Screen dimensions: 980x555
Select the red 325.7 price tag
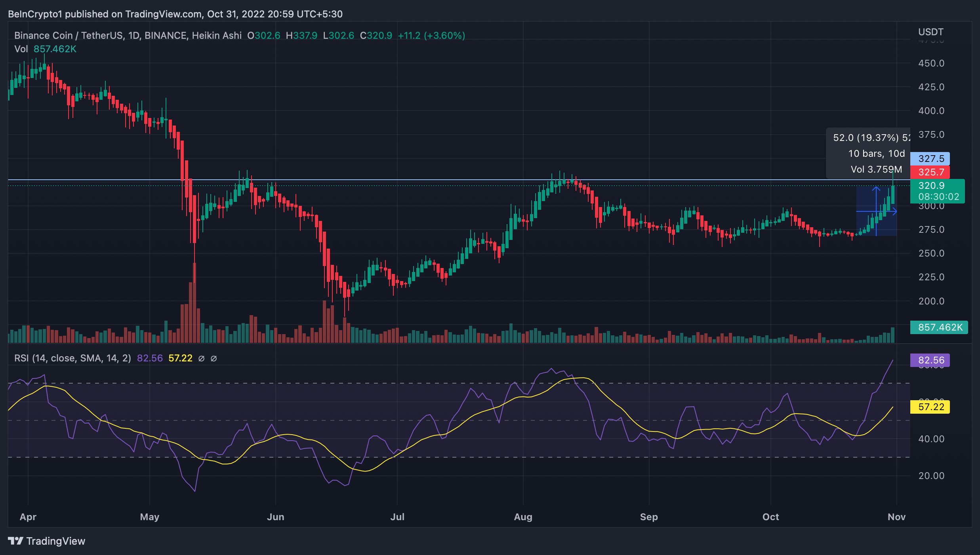pos(930,172)
